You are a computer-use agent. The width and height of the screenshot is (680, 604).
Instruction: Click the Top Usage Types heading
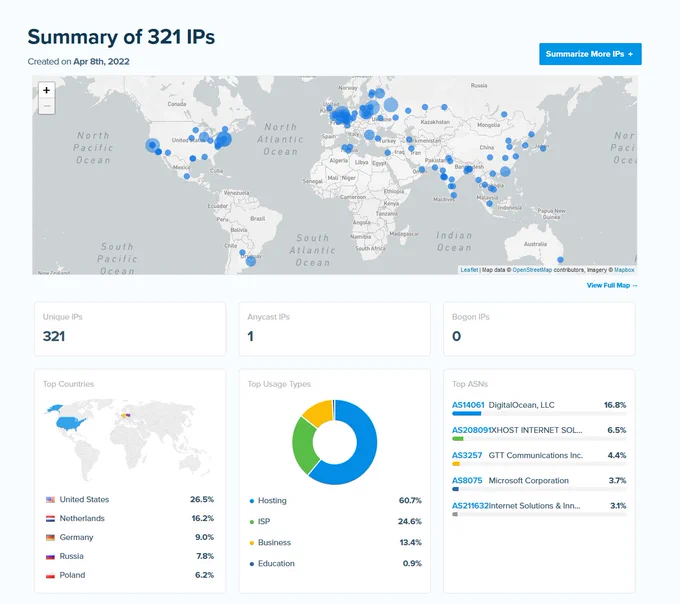(279, 384)
